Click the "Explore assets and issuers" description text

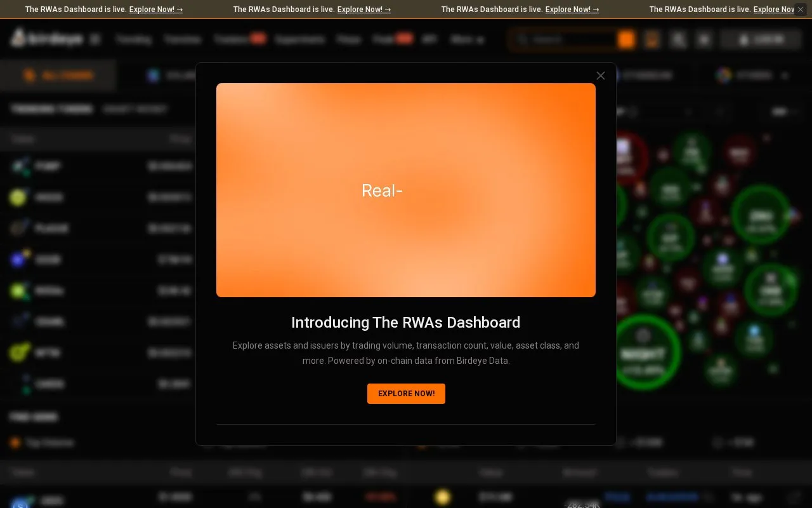pyautogui.click(x=406, y=353)
